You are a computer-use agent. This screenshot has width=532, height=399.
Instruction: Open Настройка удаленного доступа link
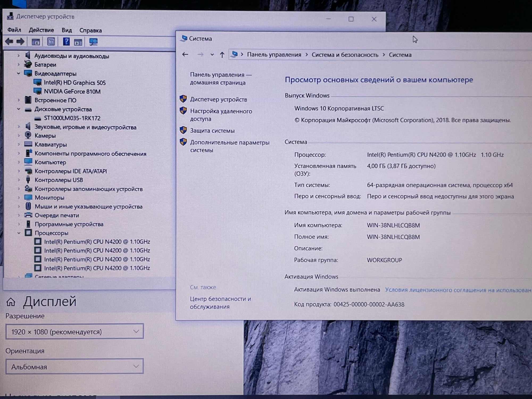pos(221,115)
